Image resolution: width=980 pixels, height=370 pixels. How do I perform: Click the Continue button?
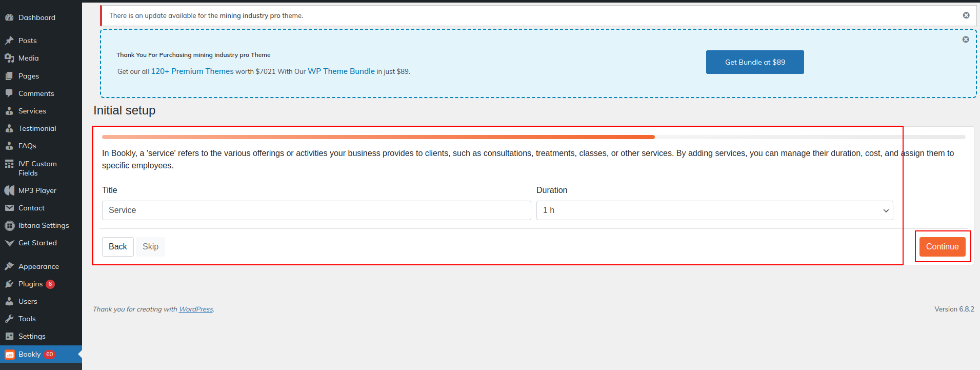click(x=942, y=247)
